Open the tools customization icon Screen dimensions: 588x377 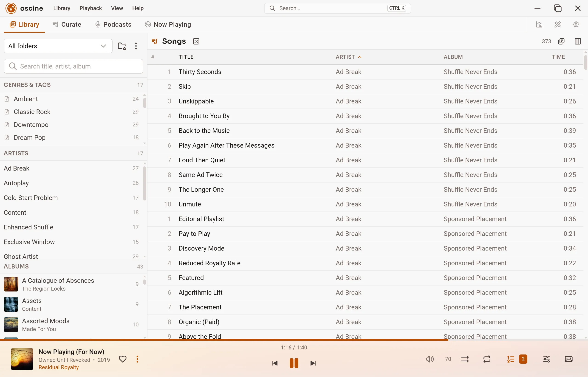tap(557, 24)
